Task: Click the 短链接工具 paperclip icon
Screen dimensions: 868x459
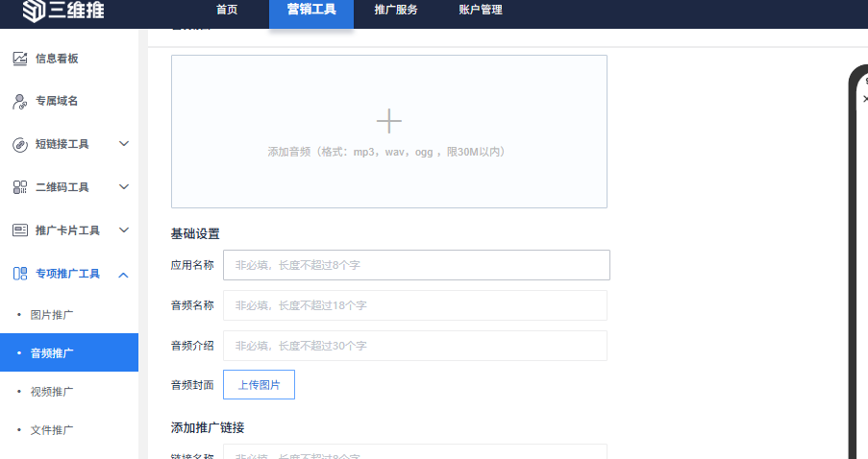Action: pos(19,144)
